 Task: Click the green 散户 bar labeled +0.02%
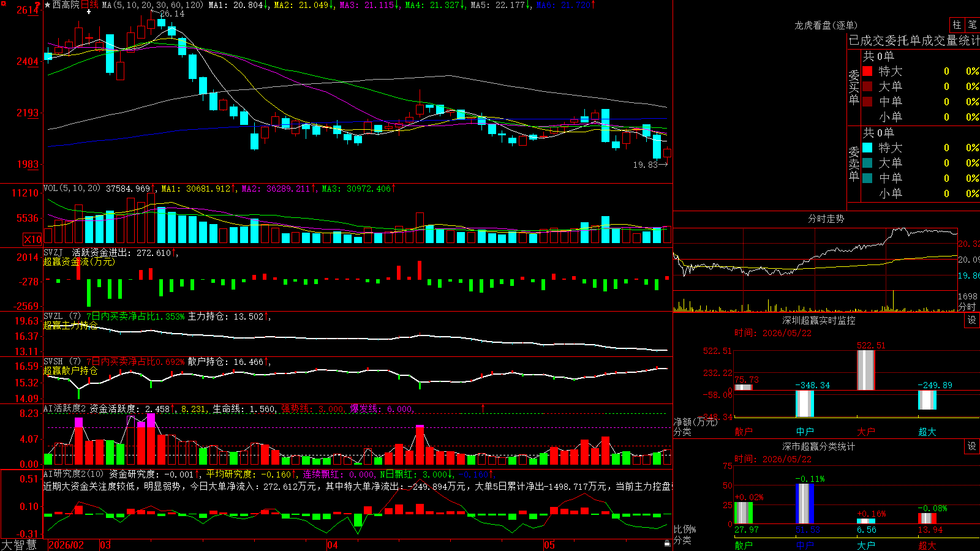click(x=744, y=512)
